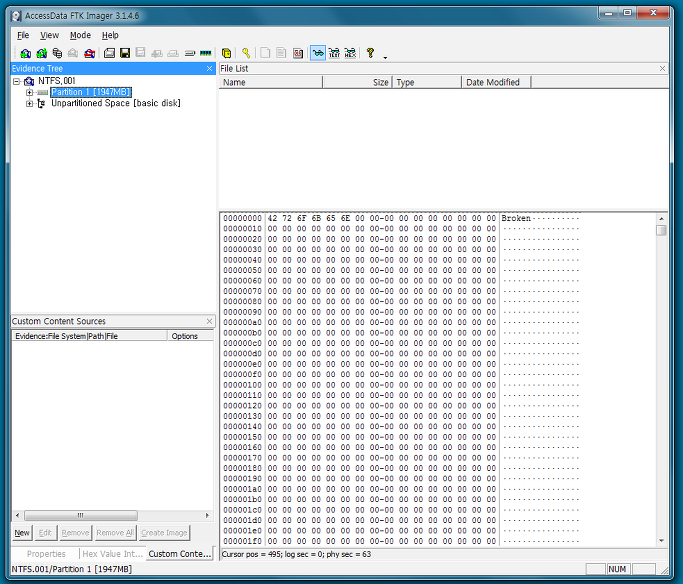Click Export Disk Image floppy icon
Viewport: 683px width, 584px height.
tap(125, 53)
